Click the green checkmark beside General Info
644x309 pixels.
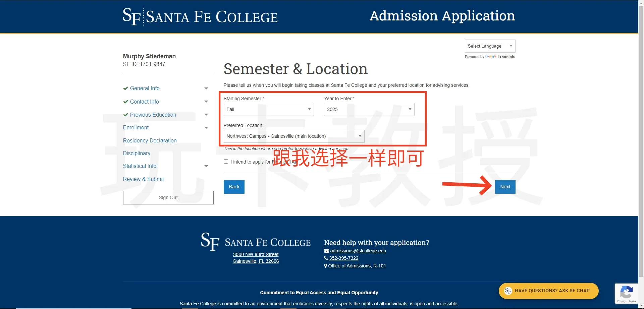(x=125, y=88)
